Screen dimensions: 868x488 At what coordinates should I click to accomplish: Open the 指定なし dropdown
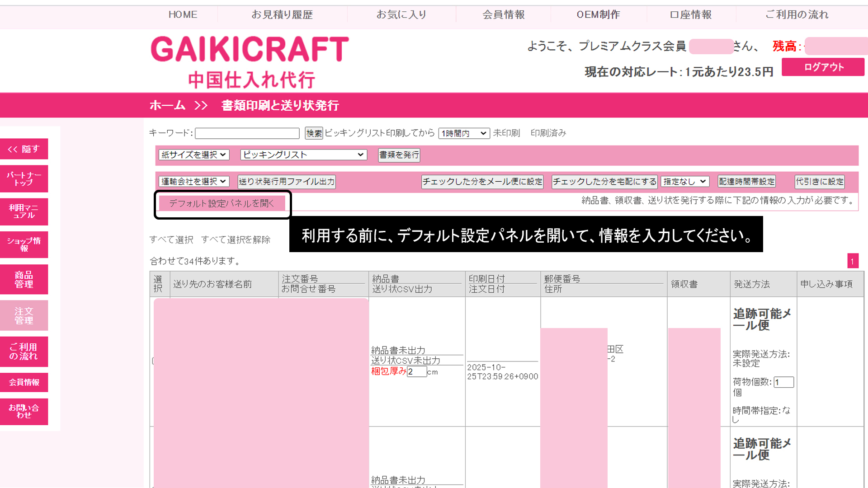pos(684,182)
